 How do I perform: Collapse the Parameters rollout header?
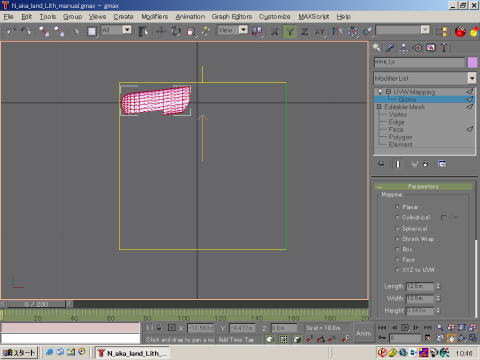[x=423, y=186]
